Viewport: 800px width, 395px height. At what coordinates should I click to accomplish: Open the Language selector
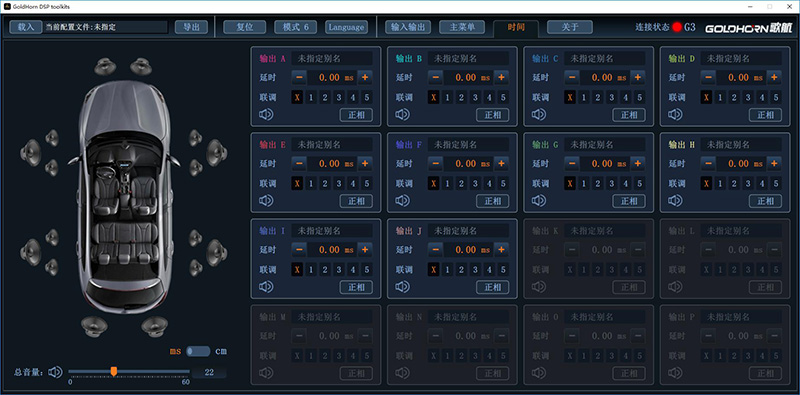(346, 27)
